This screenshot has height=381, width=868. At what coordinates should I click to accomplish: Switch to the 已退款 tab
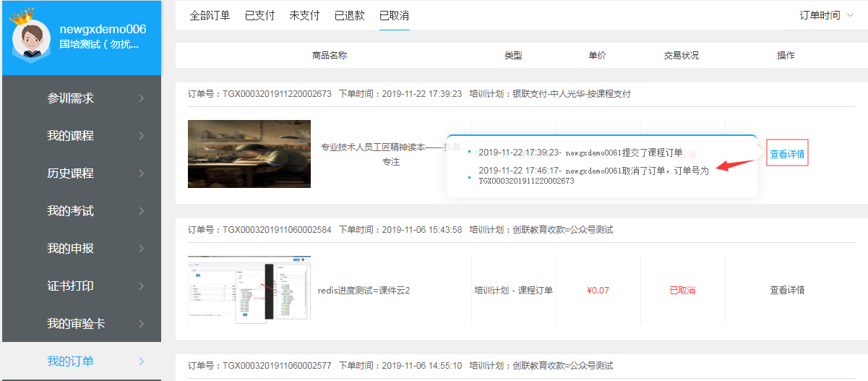[x=350, y=15]
